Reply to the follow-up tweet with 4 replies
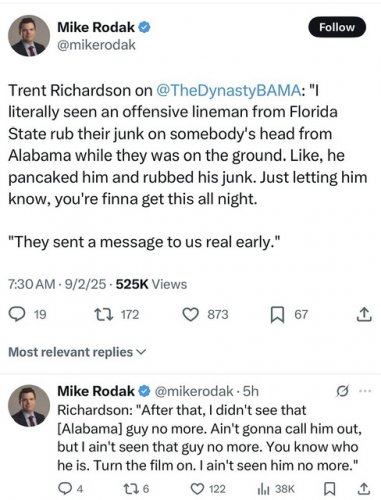The height and width of the screenshot is (500, 381). click(64, 489)
